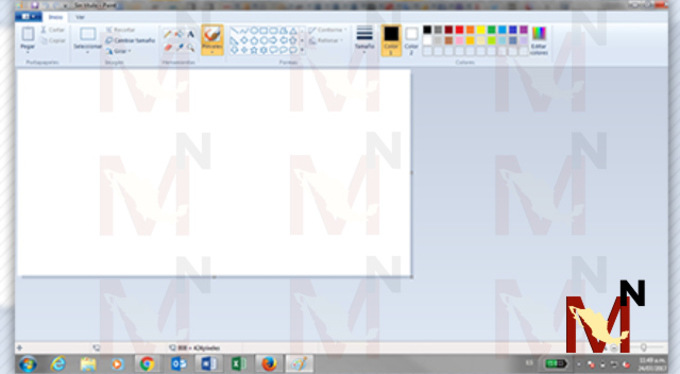Choose the red color swatch
This screenshot has height=374, width=680.
coord(459,30)
